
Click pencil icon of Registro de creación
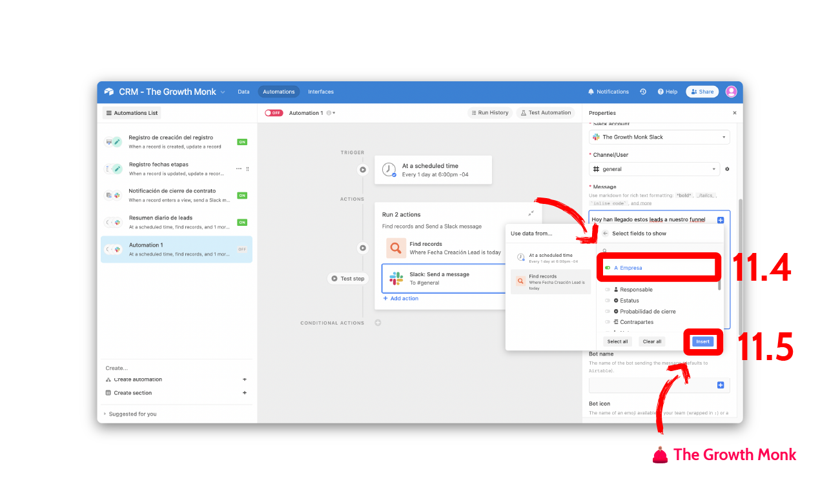117,142
